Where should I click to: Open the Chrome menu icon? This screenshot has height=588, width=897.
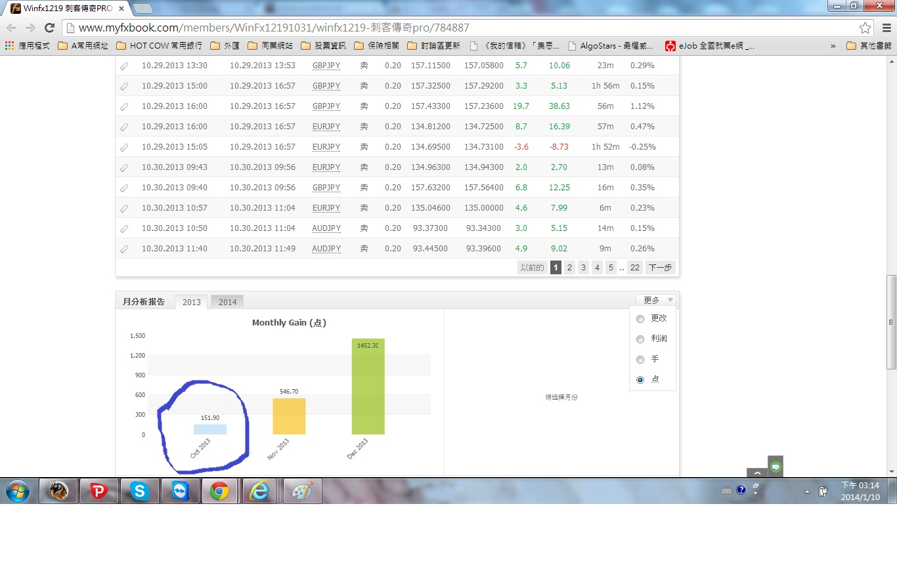tap(886, 28)
